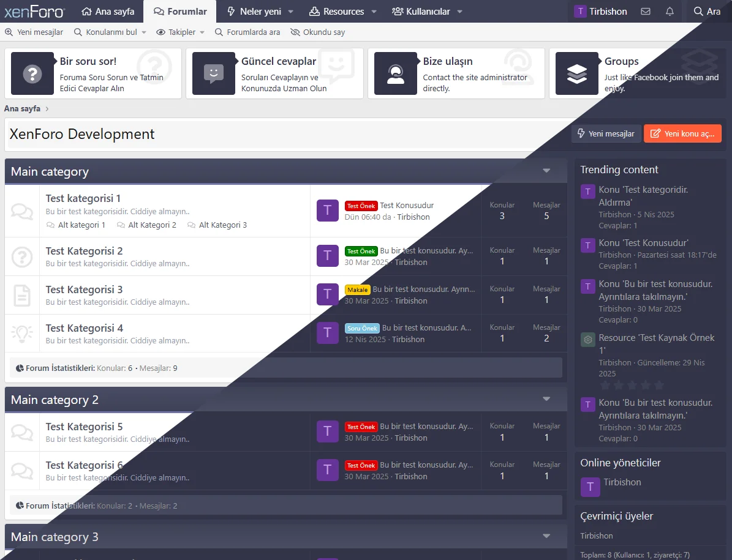Viewport: 732px width, 560px height.
Task: Click the Bir soru sor question icon
Action: coord(32,73)
